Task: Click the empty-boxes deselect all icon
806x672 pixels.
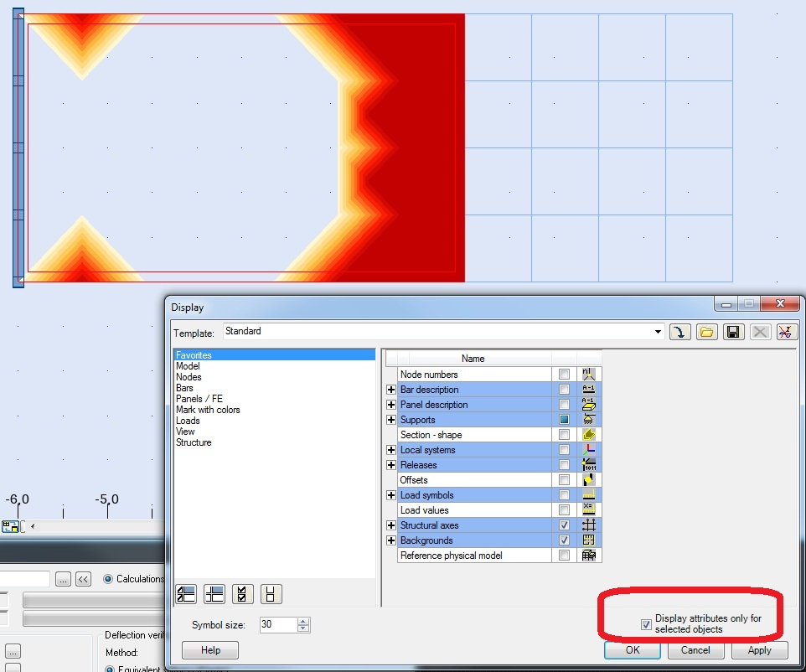Action: point(271,594)
